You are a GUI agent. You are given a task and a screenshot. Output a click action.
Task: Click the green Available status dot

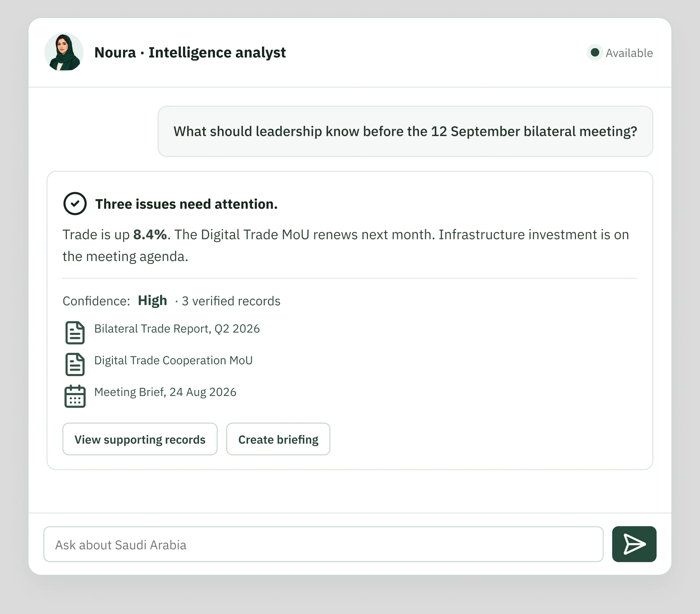(595, 53)
